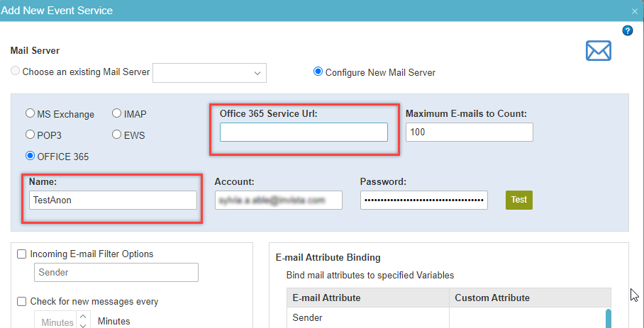Select the MS Exchange radio button

pos(30,113)
